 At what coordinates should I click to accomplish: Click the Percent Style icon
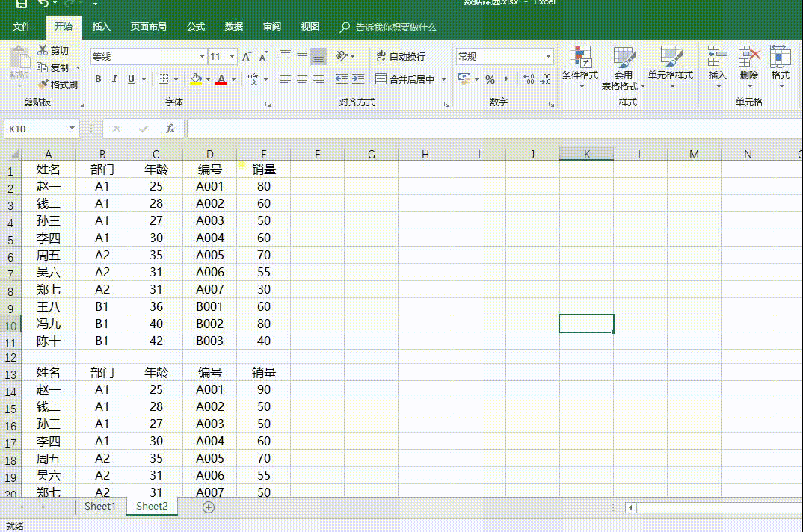[490, 77]
